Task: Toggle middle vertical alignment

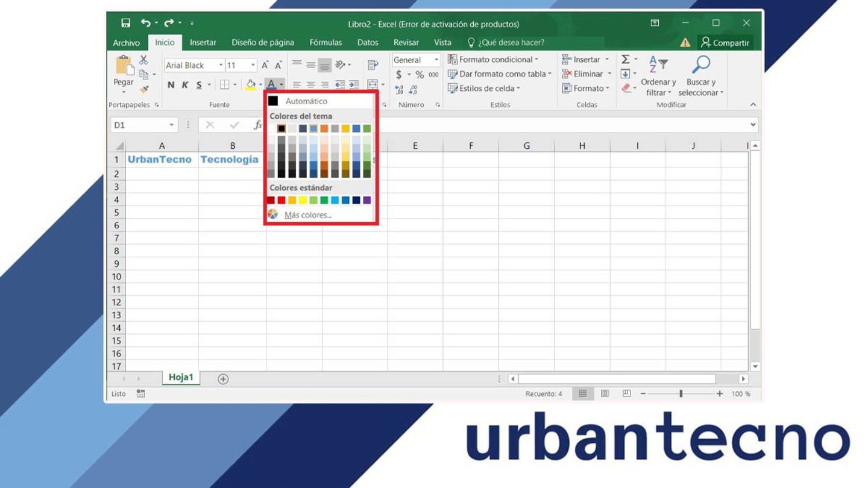Action: (x=310, y=65)
